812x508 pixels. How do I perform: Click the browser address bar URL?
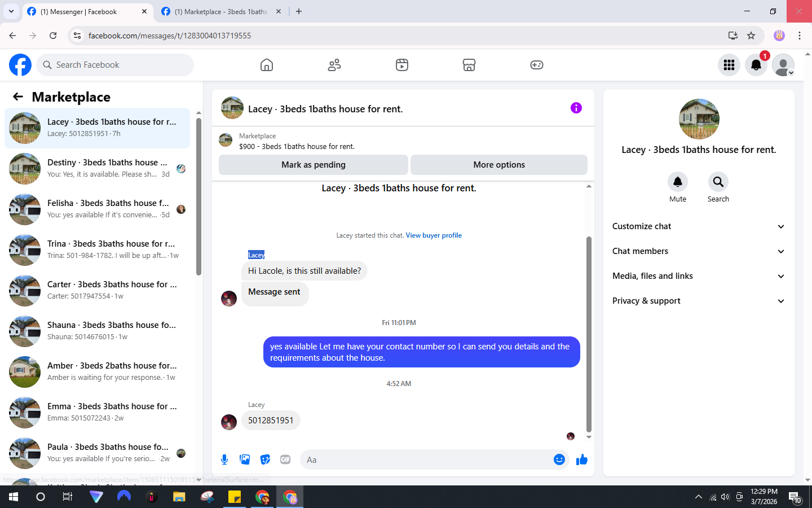169,36
